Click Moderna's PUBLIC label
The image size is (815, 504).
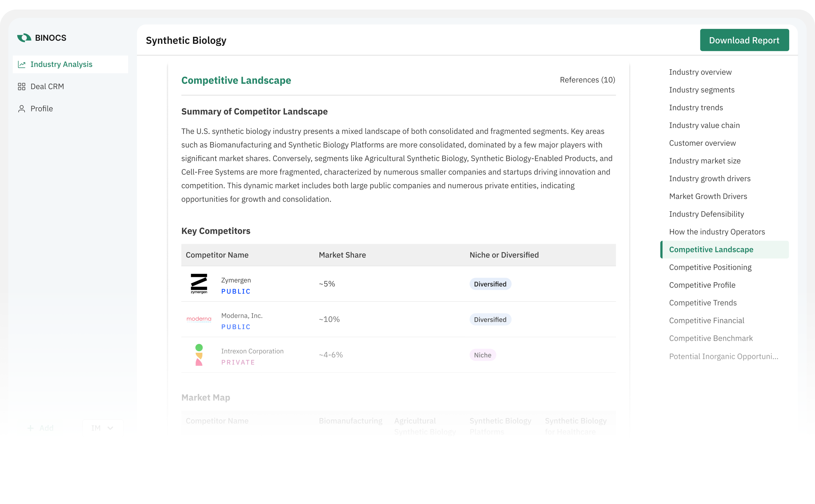236,327
